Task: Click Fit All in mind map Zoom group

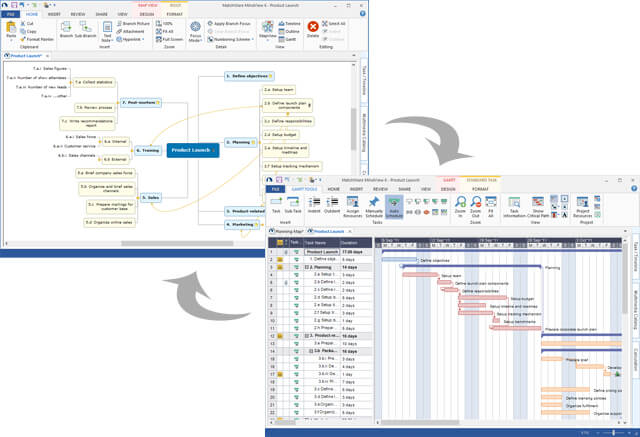Action: click(165, 31)
